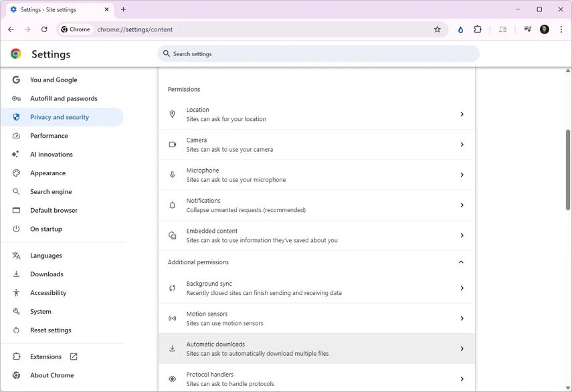
Task: Click the profile avatar icon
Action: tap(544, 29)
